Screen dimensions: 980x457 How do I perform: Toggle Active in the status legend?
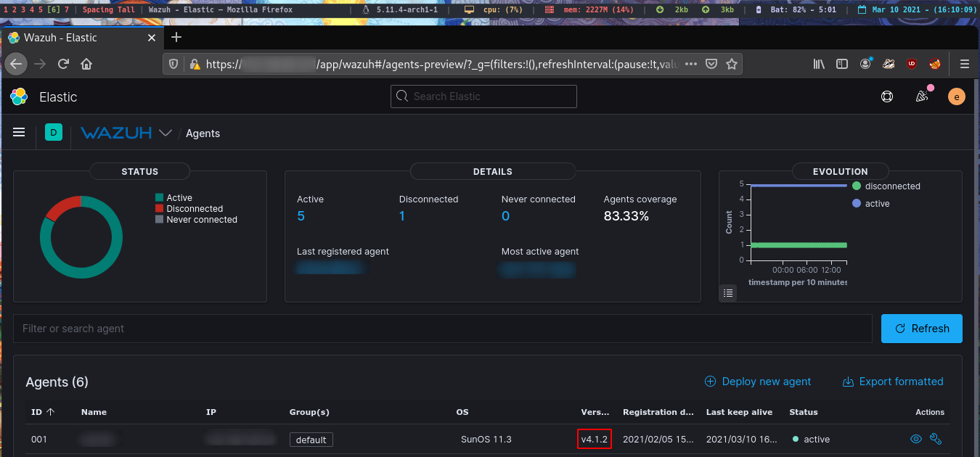click(173, 198)
